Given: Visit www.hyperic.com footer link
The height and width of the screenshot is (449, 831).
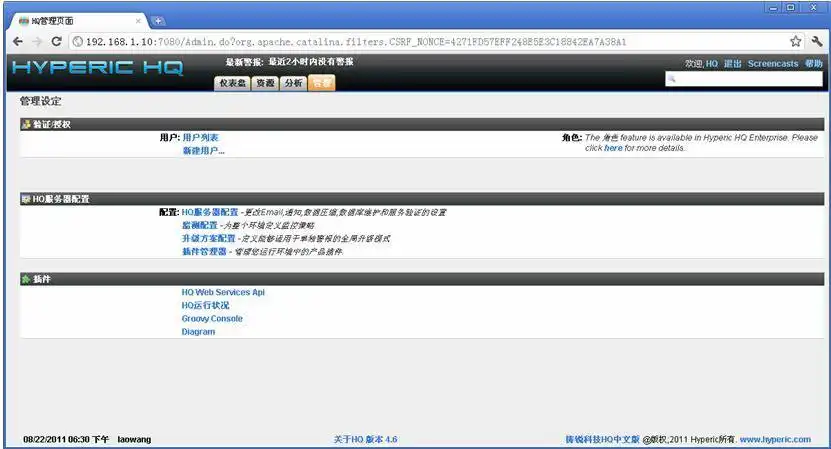Looking at the screenshot, I should (x=775, y=439).
